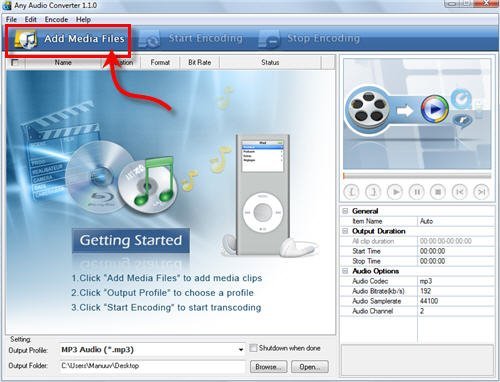Image resolution: width=500 pixels, height=382 pixels.
Task: Click the Output Folder path field
Action: (x=152, y=366)
